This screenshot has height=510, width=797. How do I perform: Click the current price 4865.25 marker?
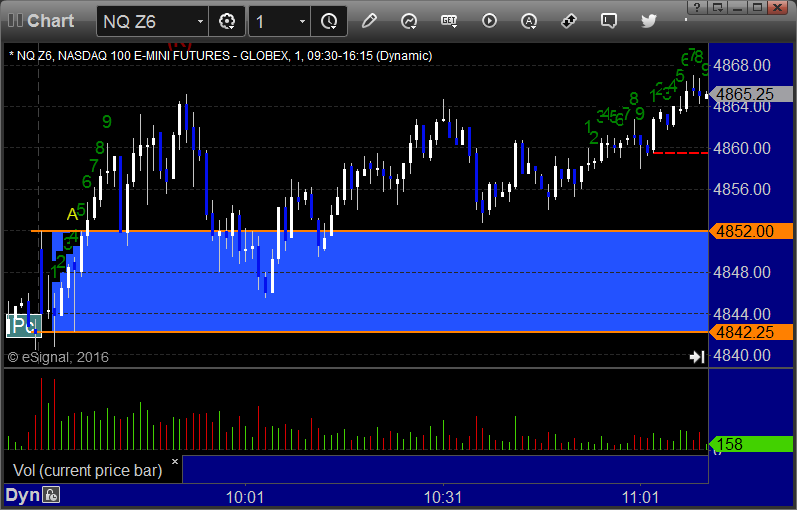coord(750,94)
